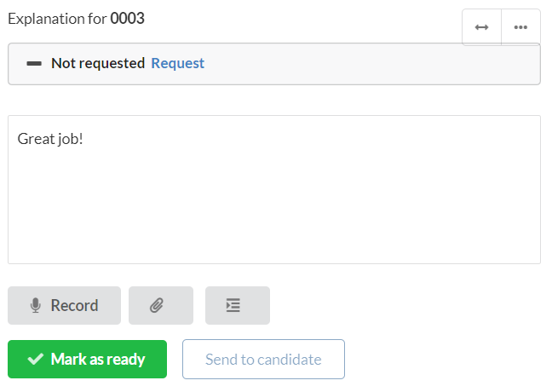Viewport: 552px width, 392px height.
Task: Focus the explanation text area
Action: 274,189
